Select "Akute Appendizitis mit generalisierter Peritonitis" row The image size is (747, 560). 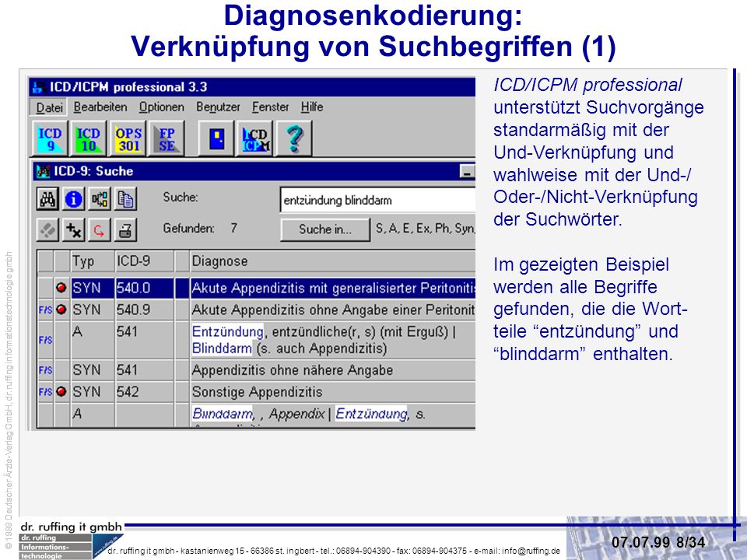(x=256, y=288)
